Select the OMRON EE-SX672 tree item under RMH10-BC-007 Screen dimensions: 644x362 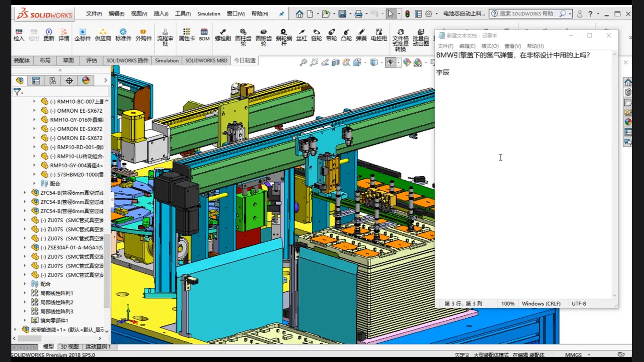[76, 111]
